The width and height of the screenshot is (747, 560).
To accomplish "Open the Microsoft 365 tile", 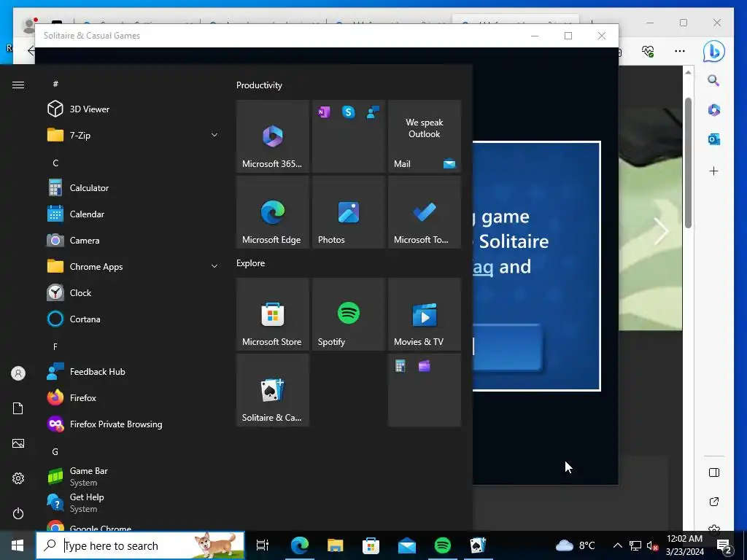I will pyautogui.click(x=273, y=136).
